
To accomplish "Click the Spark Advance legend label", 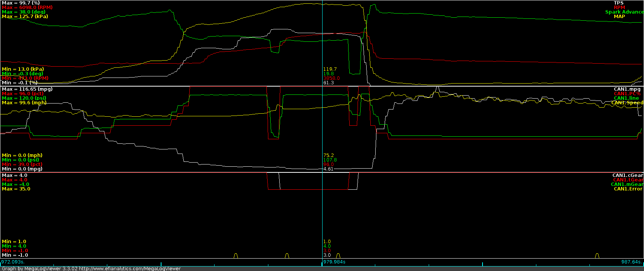I will tap(624, 12).
